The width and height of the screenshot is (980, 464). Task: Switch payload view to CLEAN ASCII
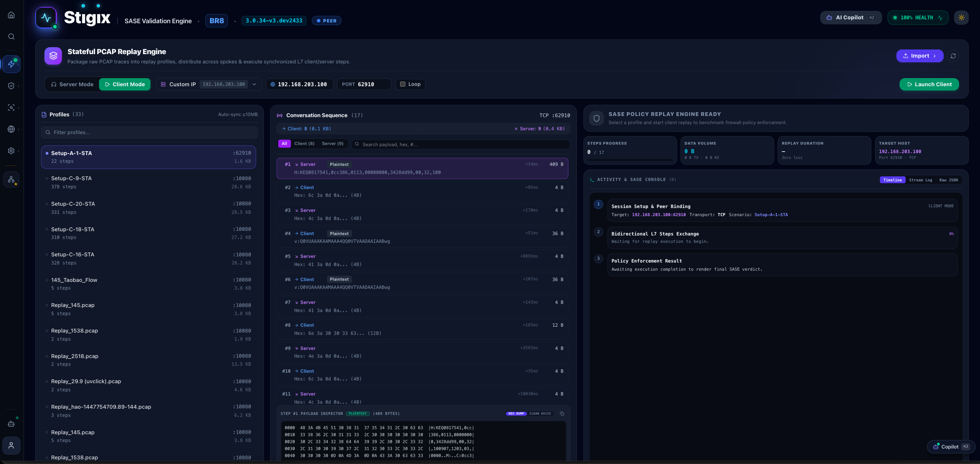540,414
